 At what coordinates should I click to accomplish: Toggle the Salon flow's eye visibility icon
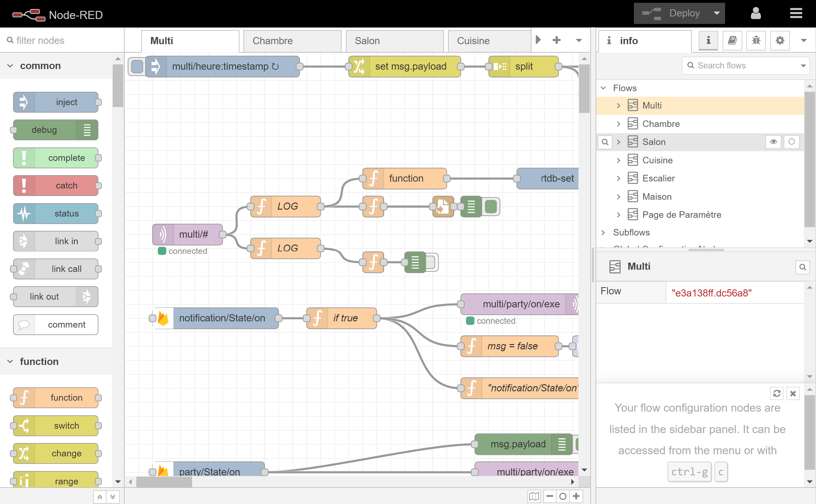point(773,142)
